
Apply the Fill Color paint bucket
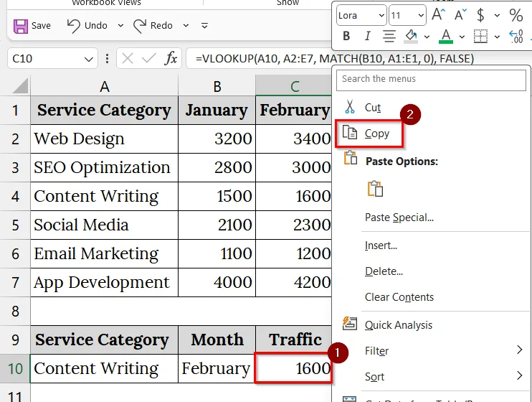(411, 36)
